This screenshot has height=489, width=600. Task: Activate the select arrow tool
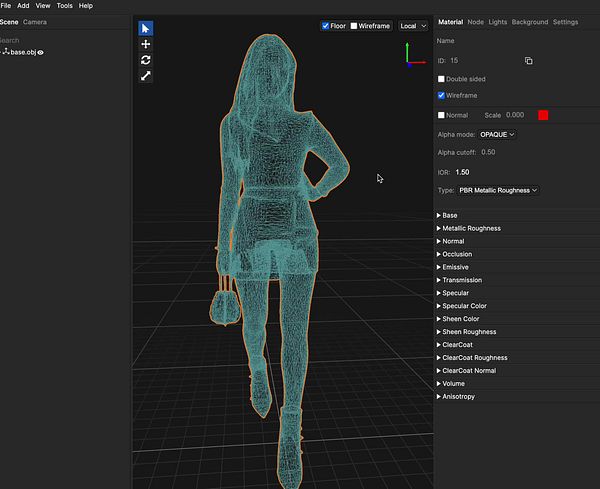pos(145,28)
